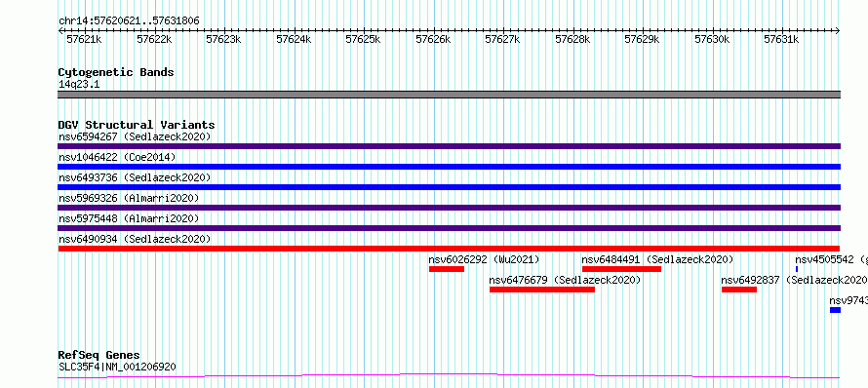This screenshot has height=388, width=868.
Task: Click the 57630k ruler tick label
Action: coord(712,40)
